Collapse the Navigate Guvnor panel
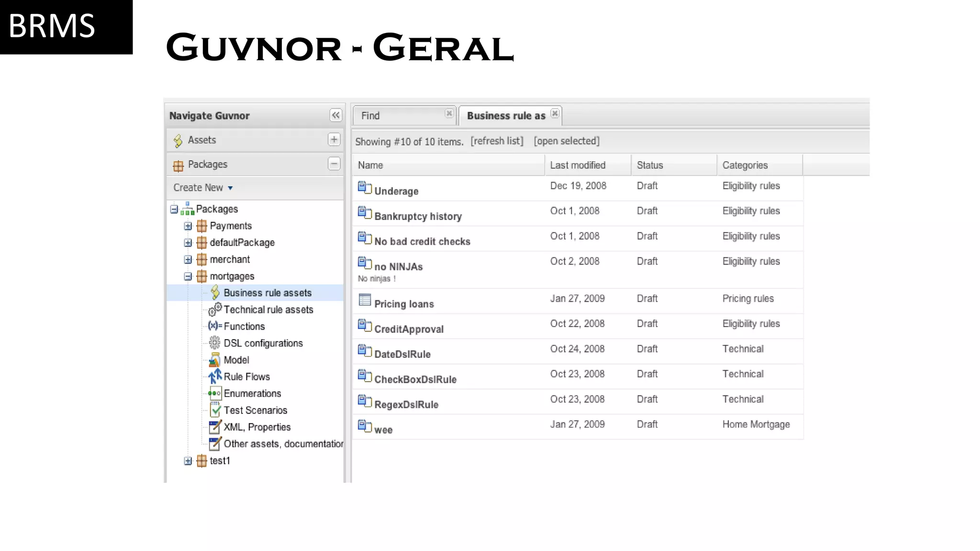This screenshot has height=551, width=980. [x=335, y=115]
